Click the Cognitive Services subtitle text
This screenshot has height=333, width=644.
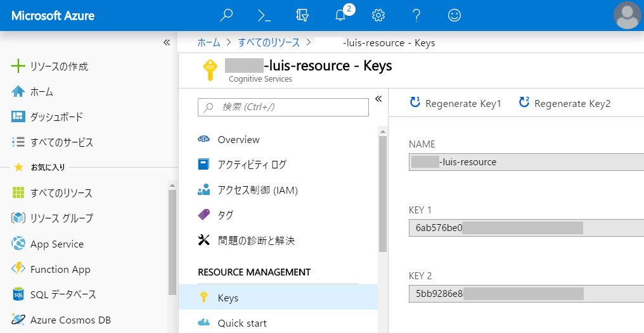[x=261, y=79]
